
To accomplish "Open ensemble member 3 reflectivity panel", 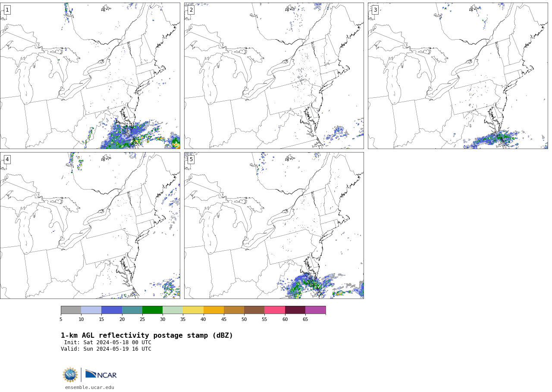I will (458, 76).
